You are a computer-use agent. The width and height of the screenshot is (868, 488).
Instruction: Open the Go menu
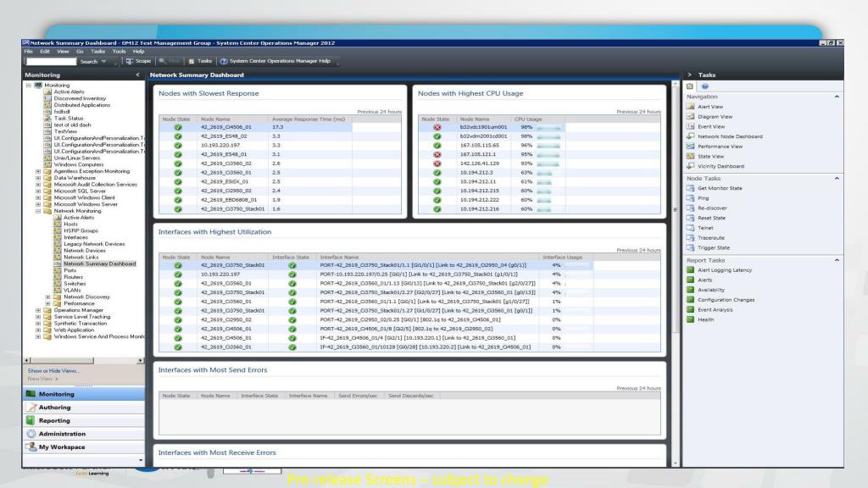click(80, 52)
